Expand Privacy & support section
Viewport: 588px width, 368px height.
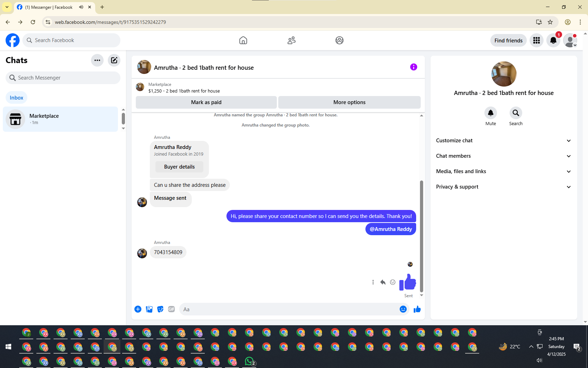coord(504,187)
